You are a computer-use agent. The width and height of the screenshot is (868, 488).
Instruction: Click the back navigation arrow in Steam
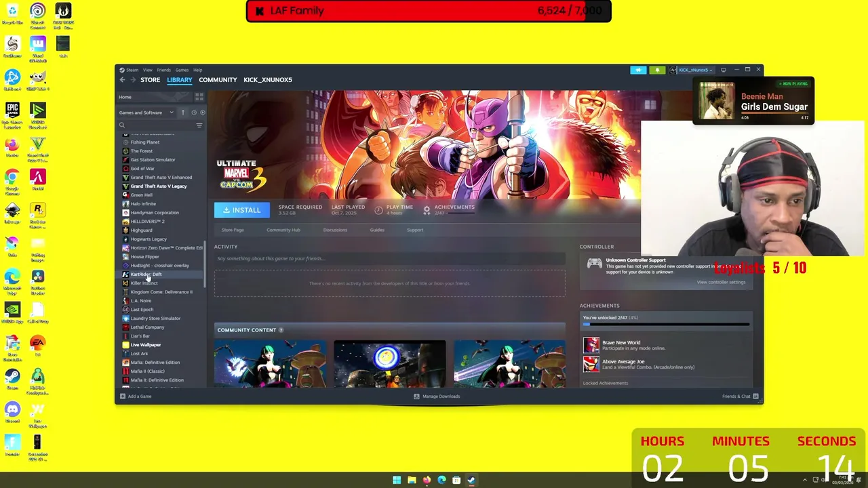[x=122, y=80]
